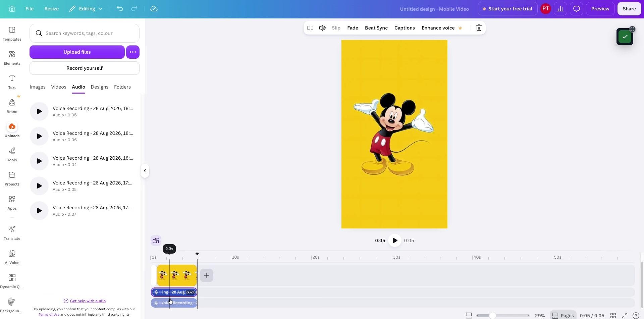Open the File menu
Image resolution: width=644 pixels, height=319 pixels.
[x=30, y=9]
